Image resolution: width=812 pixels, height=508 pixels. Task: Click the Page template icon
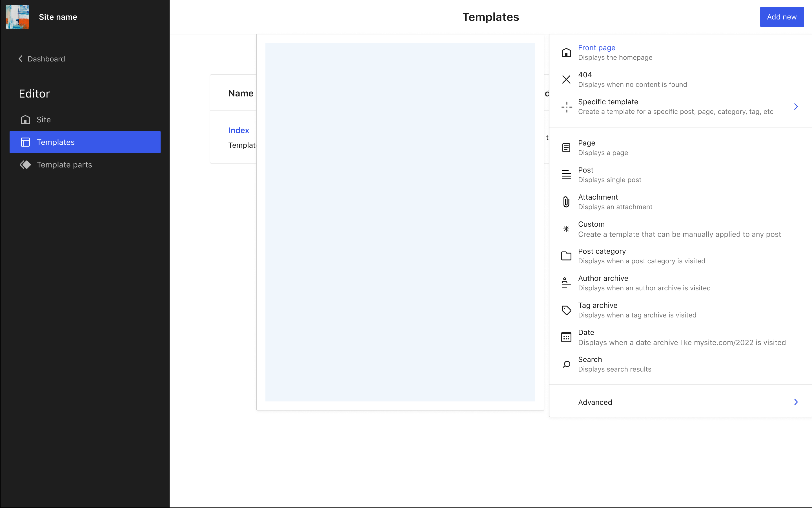[566, 147]
